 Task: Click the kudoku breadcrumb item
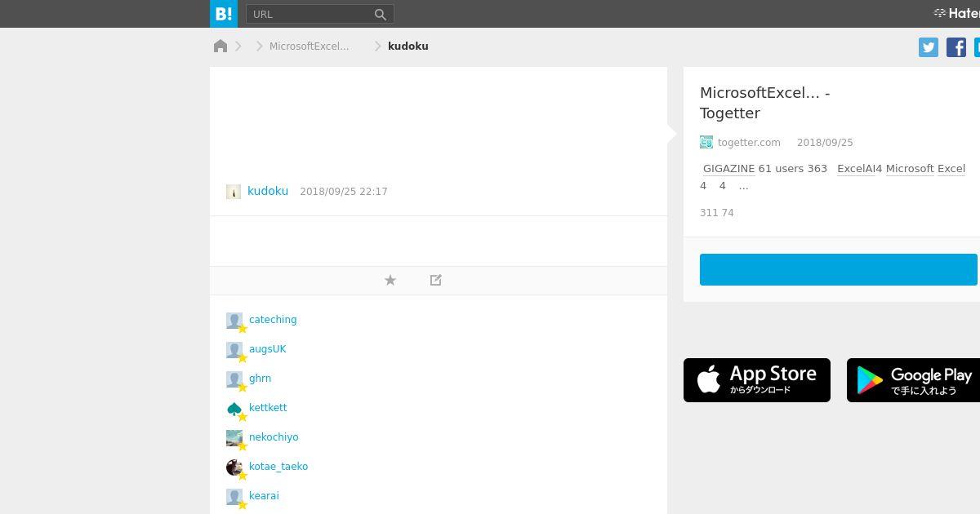(408, 47)
